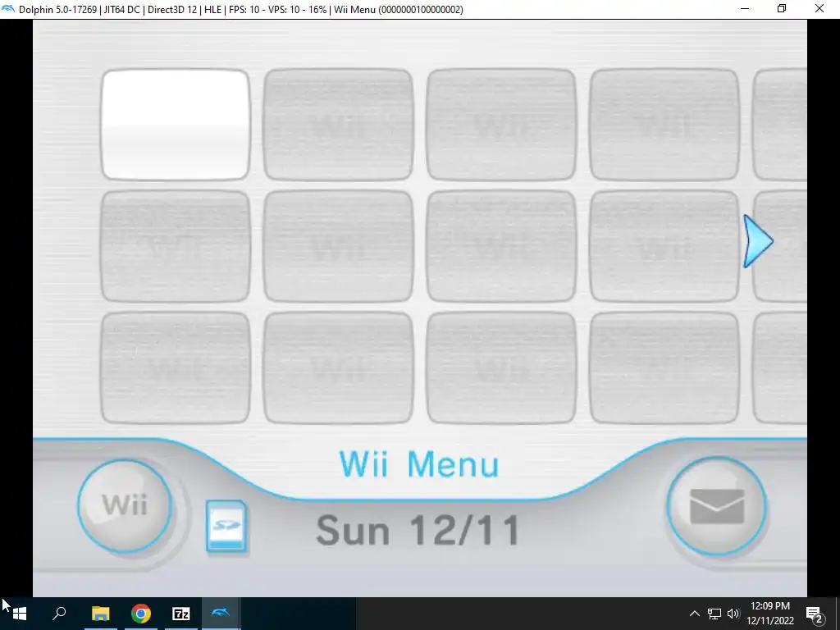Open the Windows notification center
Screen dimensions: 840x630
tap(815, 614)
